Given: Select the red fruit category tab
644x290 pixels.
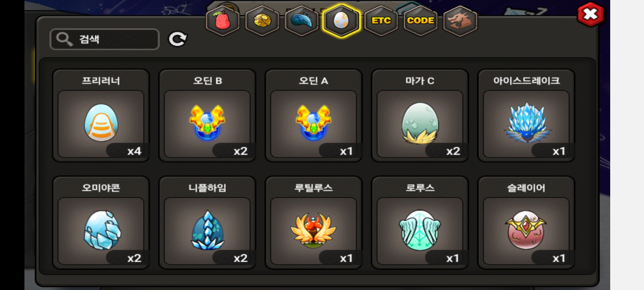Looking at the screenshot, I should [222, 21].
